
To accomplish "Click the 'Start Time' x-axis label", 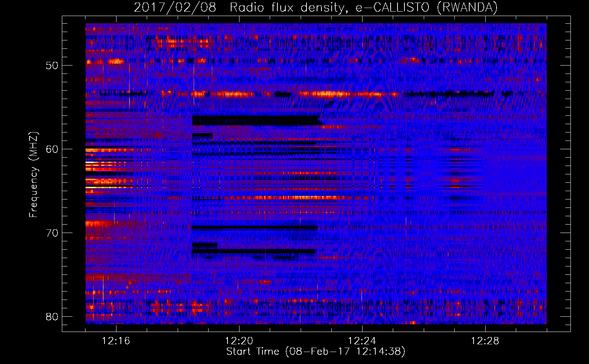I will pos(316,352).
